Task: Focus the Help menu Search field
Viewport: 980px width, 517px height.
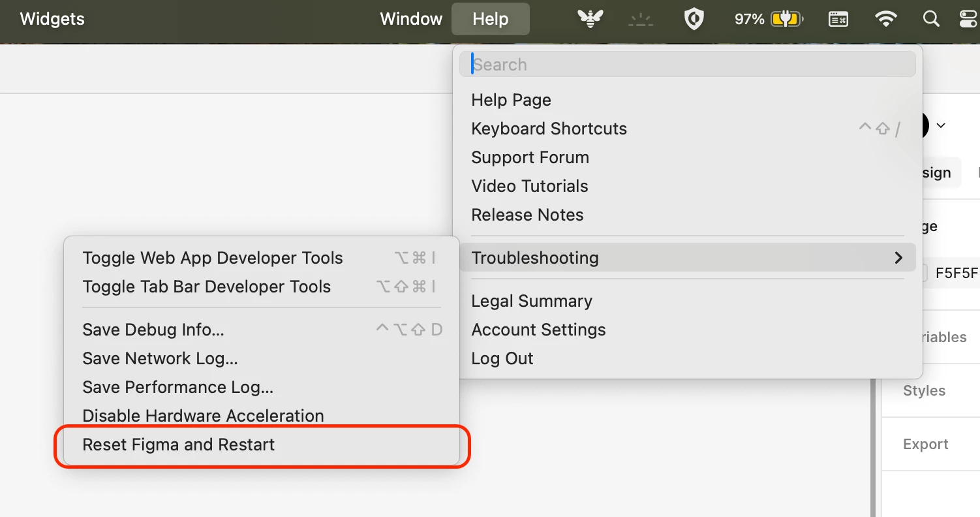Action: [x=688, y=65]
